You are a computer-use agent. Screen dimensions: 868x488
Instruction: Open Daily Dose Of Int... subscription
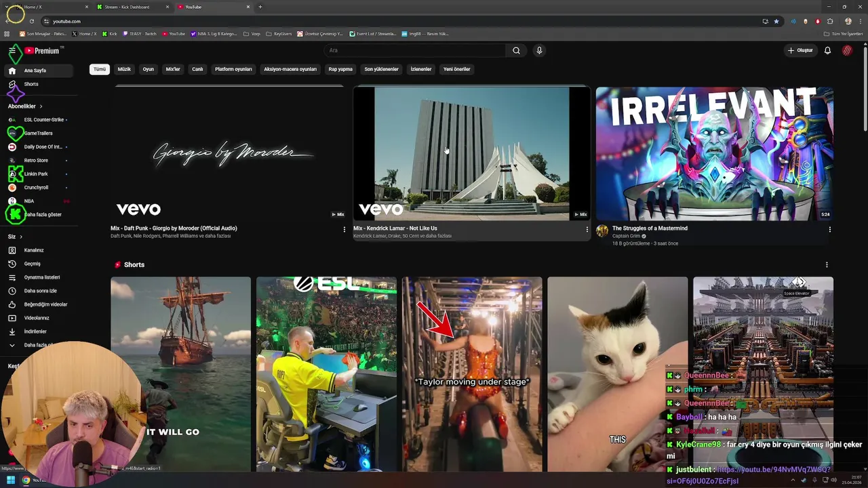coord(39,147)
